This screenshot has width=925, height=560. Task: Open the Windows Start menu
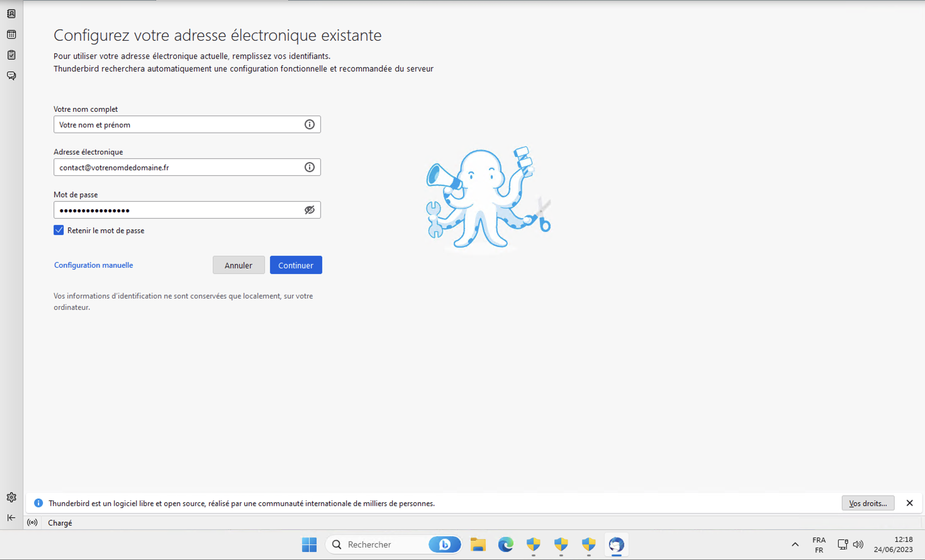click(x=309, y=545)
